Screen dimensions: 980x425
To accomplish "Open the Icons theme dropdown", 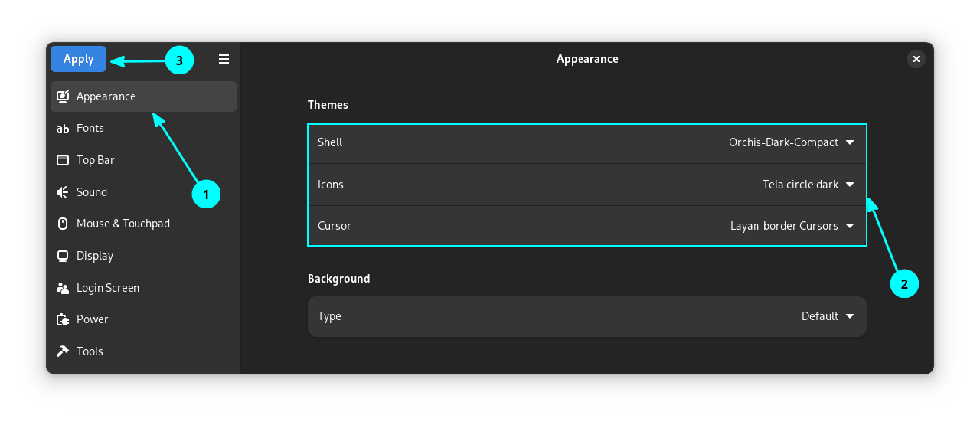I will coord(808,185).
